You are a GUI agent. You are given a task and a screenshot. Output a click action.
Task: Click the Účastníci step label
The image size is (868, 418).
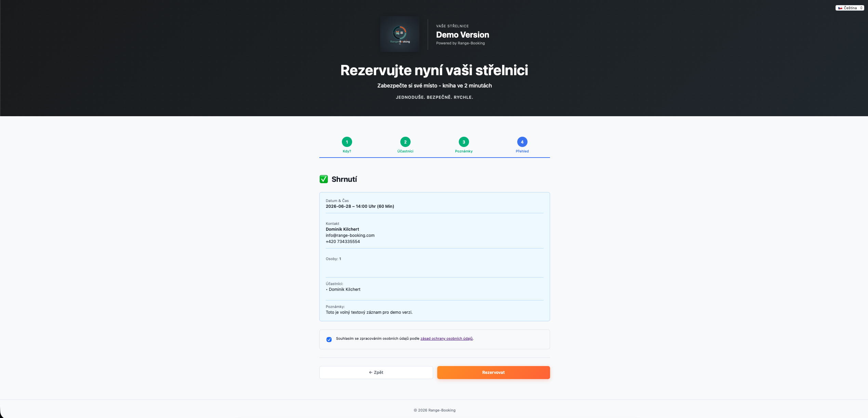click(x=405, y=151)
